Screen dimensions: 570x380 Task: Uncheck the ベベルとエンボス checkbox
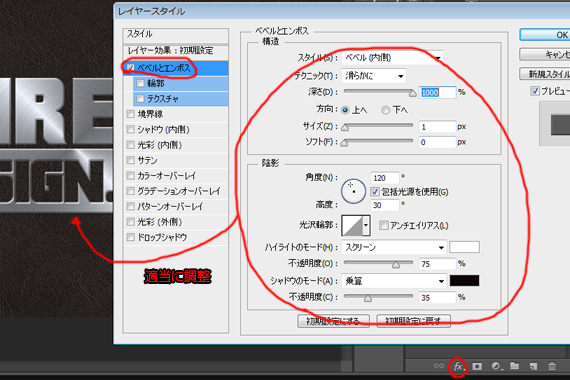coord(130,68)
